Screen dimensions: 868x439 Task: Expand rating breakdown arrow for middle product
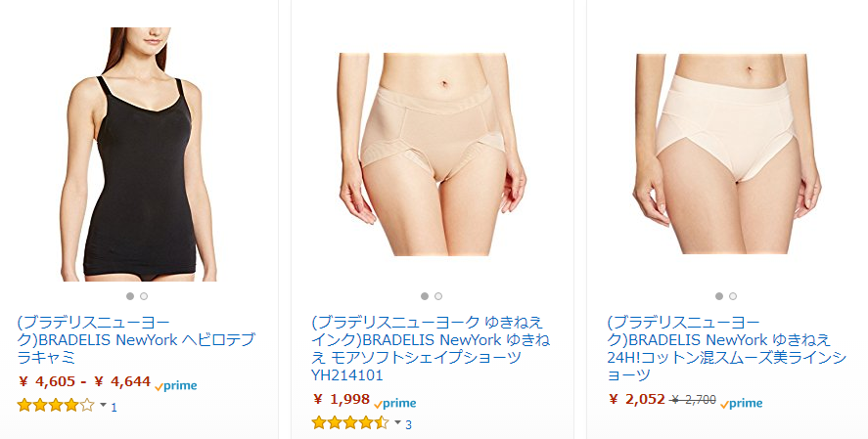tap(397, 423)
